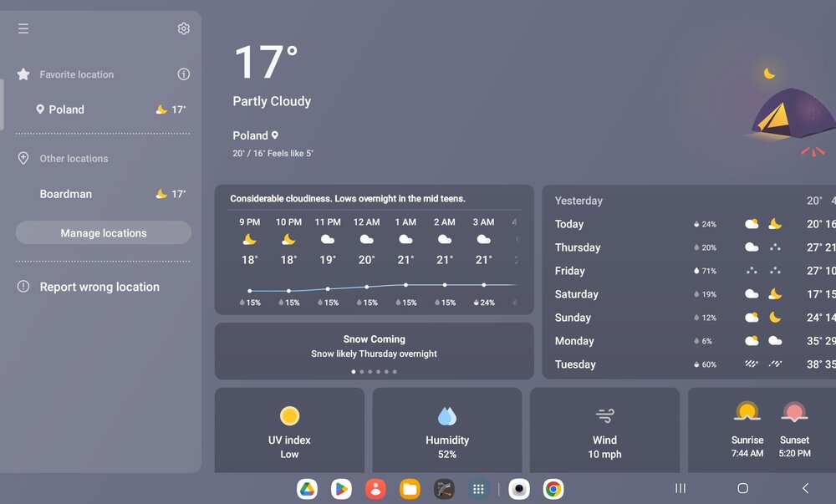Open the Snow Coming alert card
Viewport: 836px width, 504px height.
pyautogui.click(x=375, y=351)
